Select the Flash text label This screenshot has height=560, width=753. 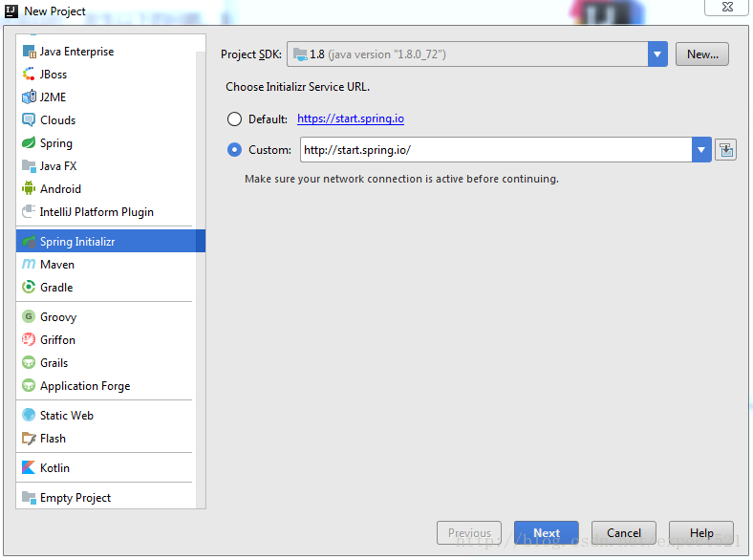(x=53, y=439)
